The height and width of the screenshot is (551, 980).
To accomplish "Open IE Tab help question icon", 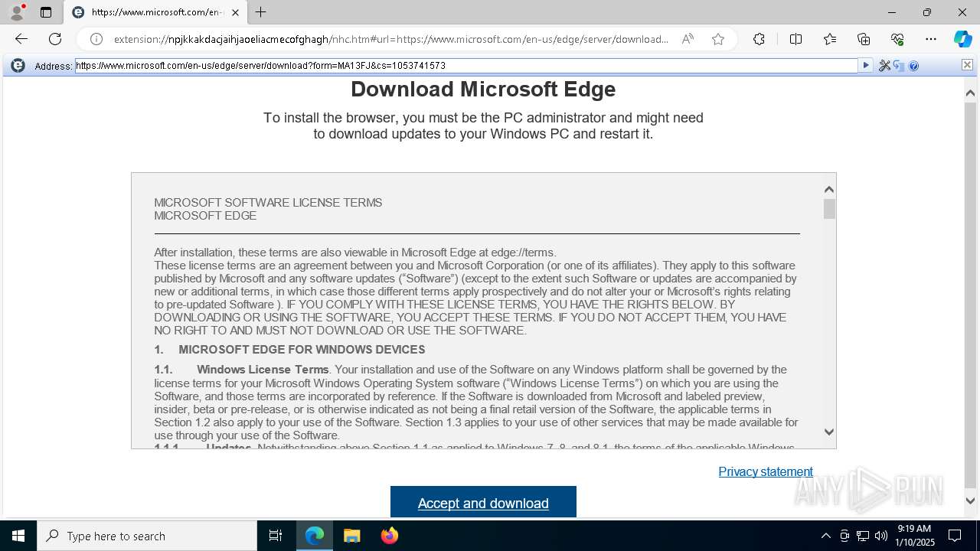I will click(x=913, y=66).
